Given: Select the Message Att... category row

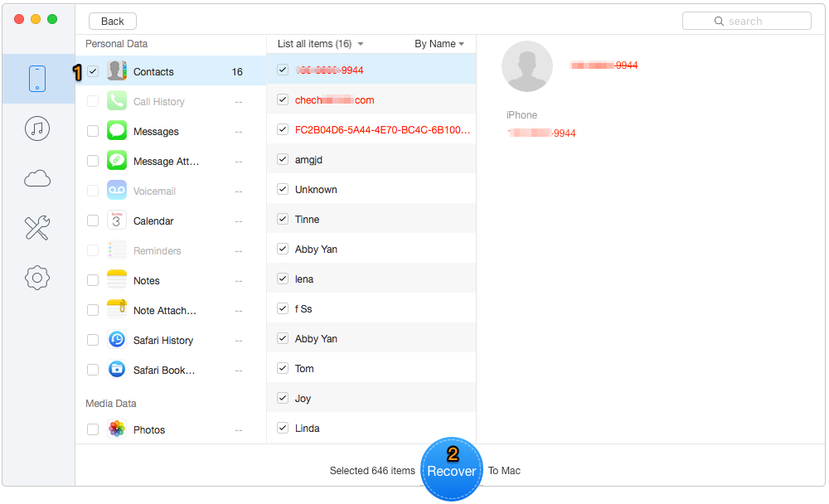Looking at the screenshot, I should [171, 161].
